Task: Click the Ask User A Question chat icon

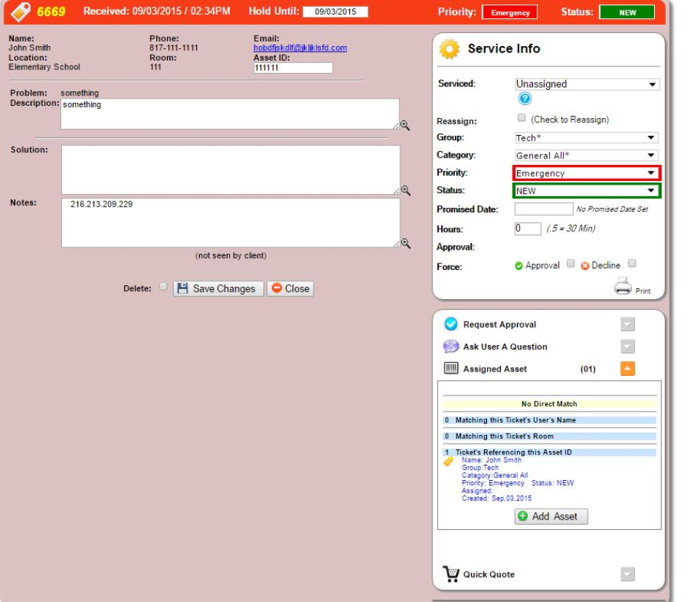Action: click(x=449, y=347)
